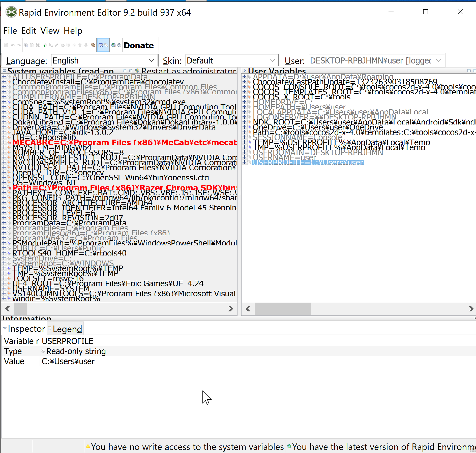This screenshot has width=476, height=453.
Task: Expand the PATHEXT variable node
Action: (4, 192)
